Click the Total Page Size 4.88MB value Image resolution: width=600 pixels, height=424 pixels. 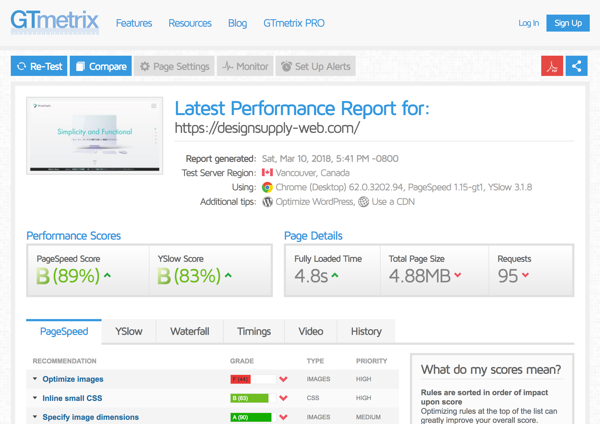(x=420, y=276)
